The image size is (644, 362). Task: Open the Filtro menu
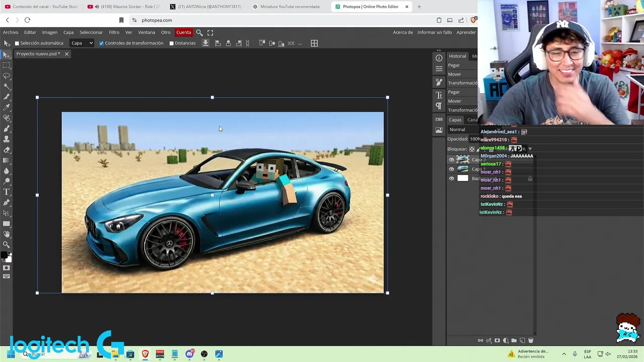(114, 32)
